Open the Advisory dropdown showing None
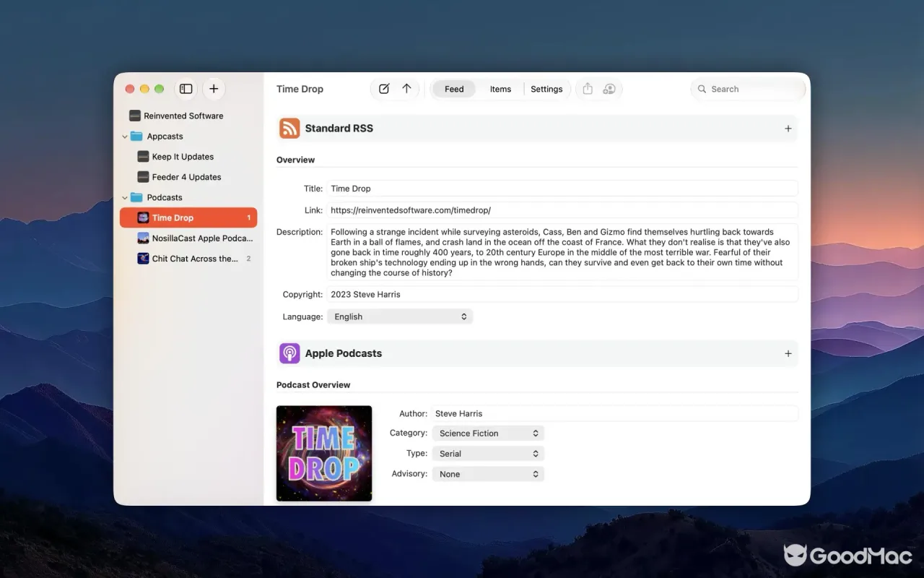The image size is (924, 578). pyautogui.click(x=488, y=474)
